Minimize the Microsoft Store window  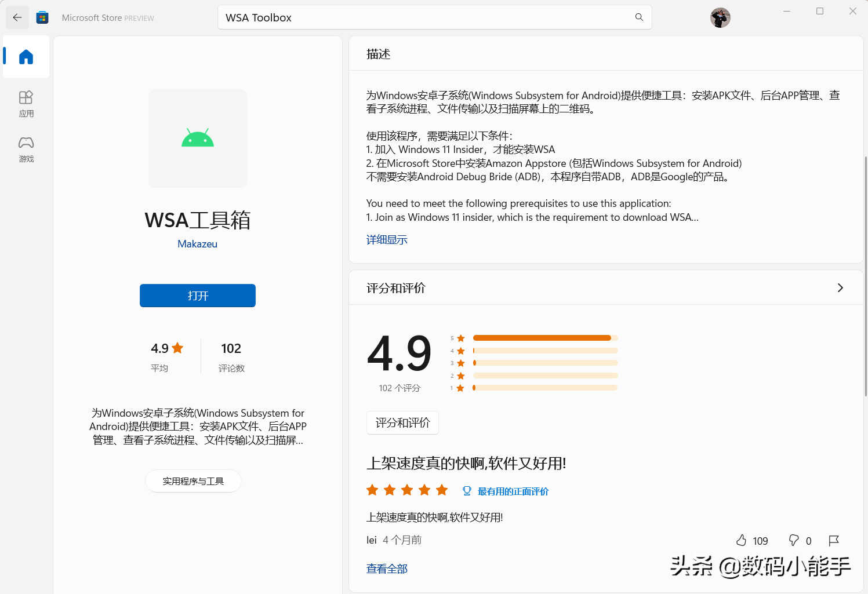tap(787, 11)
